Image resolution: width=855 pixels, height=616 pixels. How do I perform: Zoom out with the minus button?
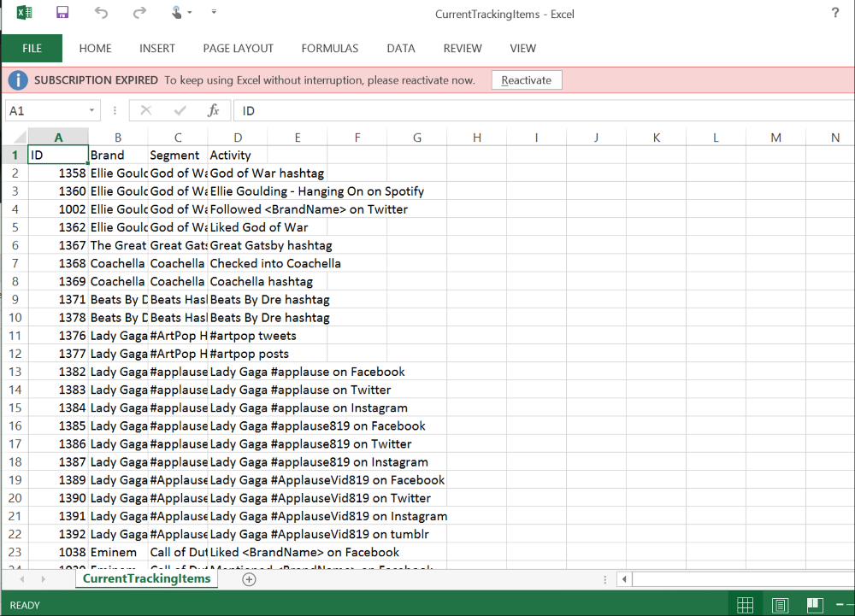pos(840,605)
